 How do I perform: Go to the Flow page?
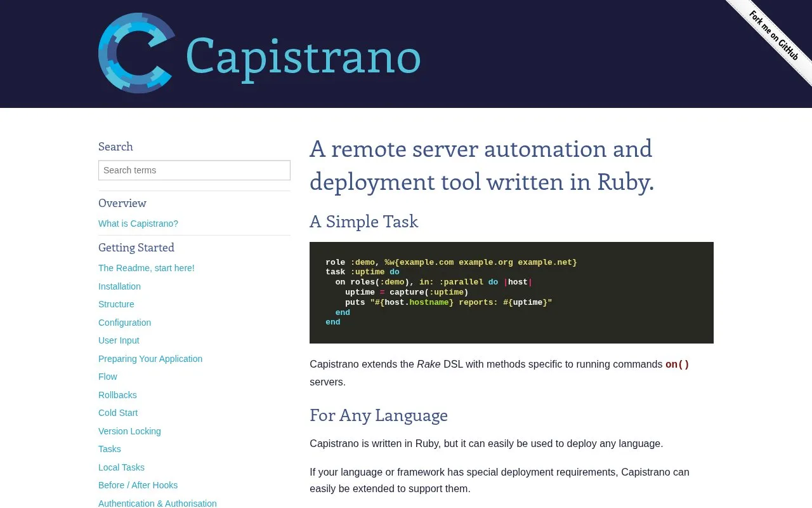108,377
